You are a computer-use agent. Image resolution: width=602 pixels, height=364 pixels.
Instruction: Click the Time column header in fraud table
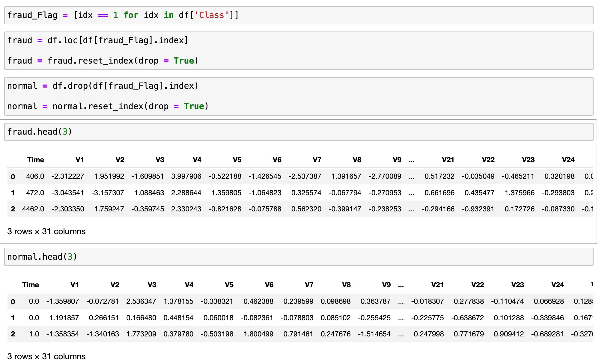pos(35,160)
